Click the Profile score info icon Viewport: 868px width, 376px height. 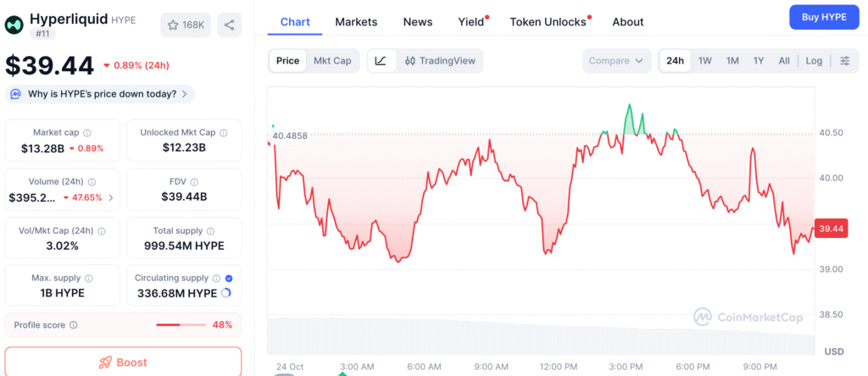pos(74,325)
